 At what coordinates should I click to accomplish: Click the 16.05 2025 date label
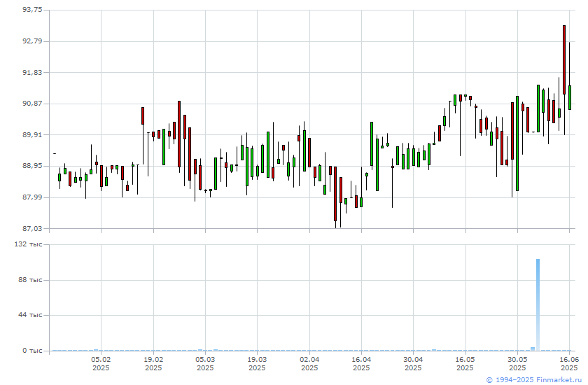[465, 363]
